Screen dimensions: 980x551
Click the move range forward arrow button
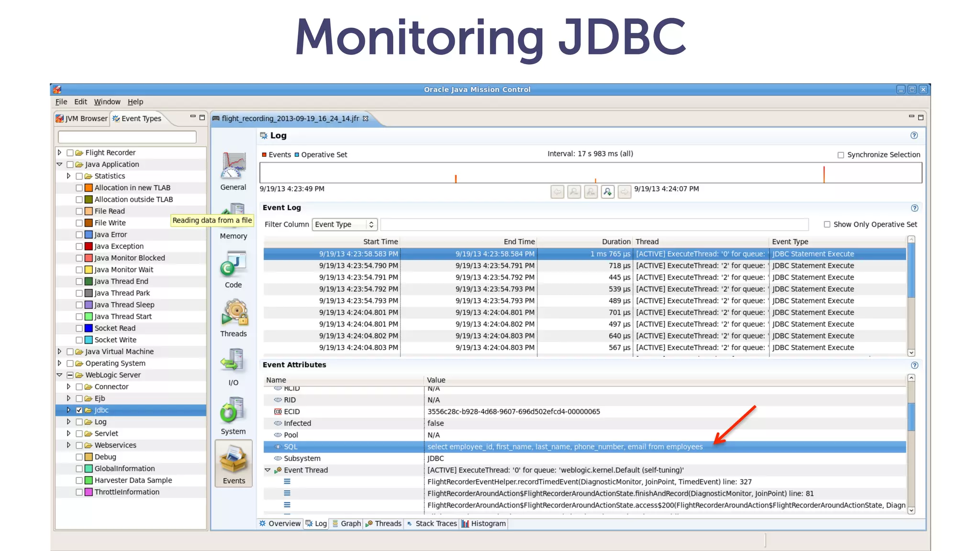pos(624,192)
